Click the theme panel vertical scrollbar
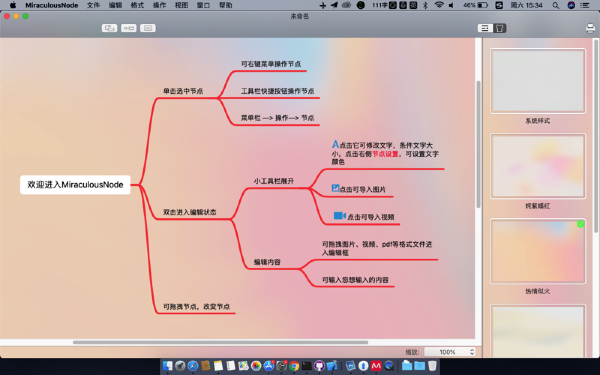This screenshot has width=600, height=375. pos(596,135)
